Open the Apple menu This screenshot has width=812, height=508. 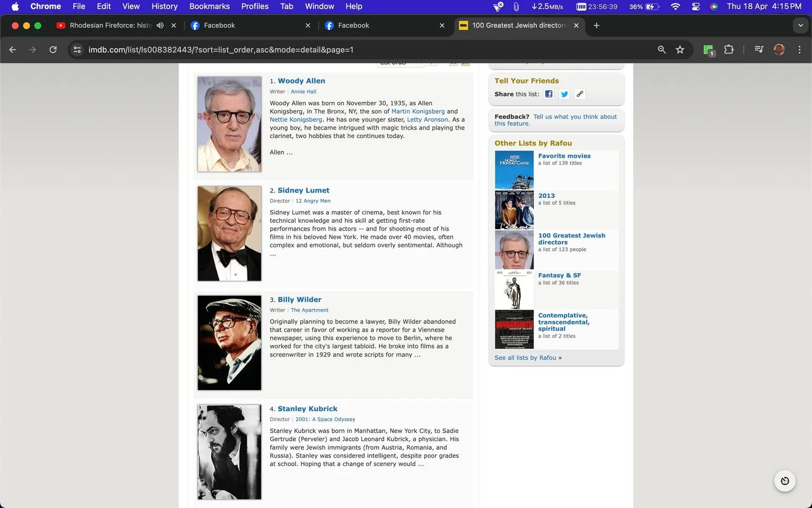click(15, 6)
